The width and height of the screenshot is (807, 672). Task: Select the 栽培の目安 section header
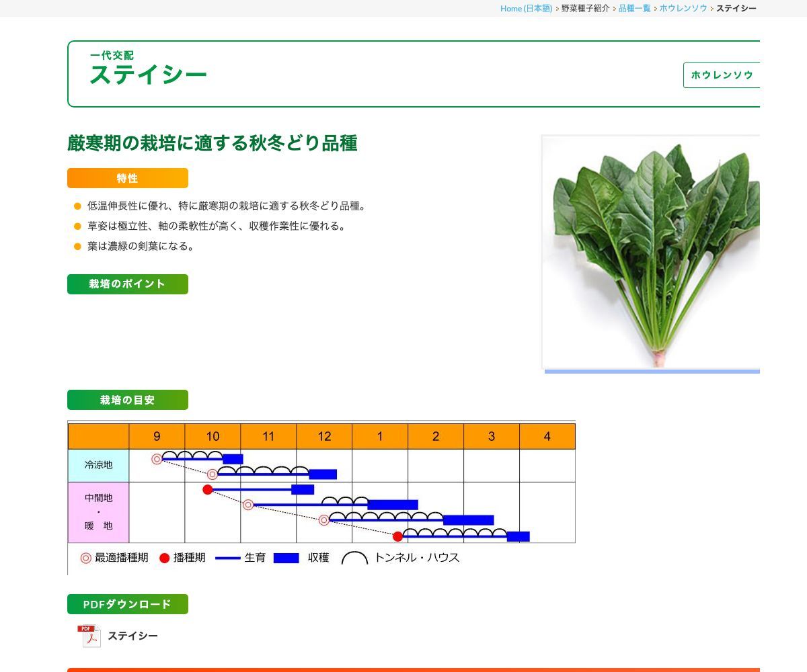127,400
